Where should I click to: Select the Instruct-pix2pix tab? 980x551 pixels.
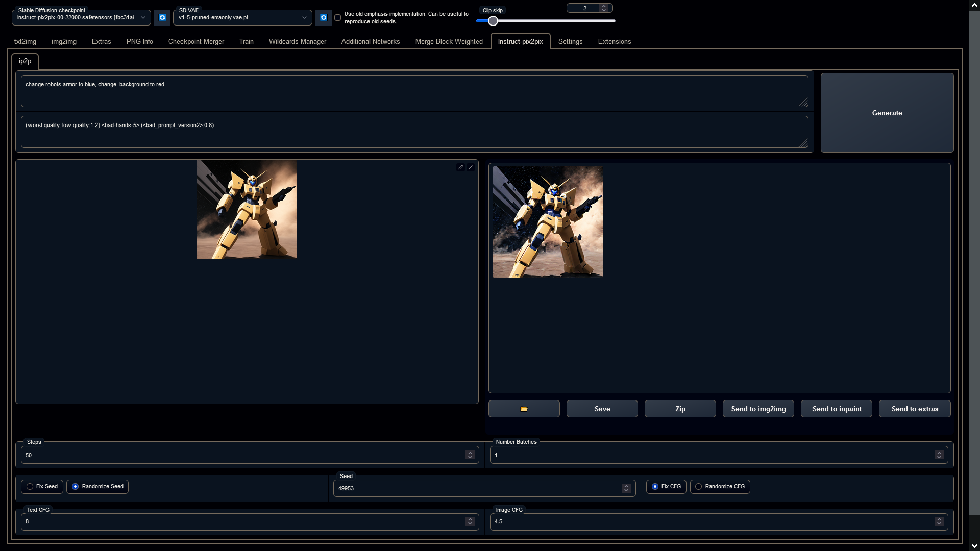click(x=520, y=42)
